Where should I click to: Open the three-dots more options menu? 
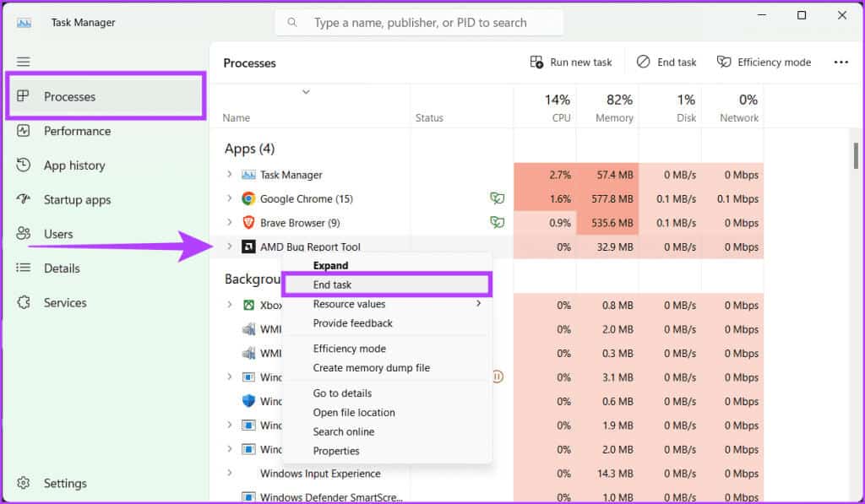coord(841,62)
